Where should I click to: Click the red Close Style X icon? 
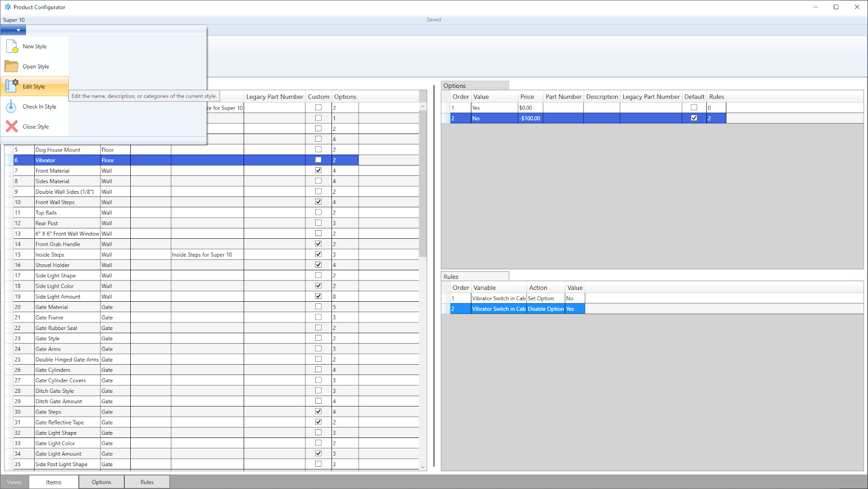(x=11, y=126)
